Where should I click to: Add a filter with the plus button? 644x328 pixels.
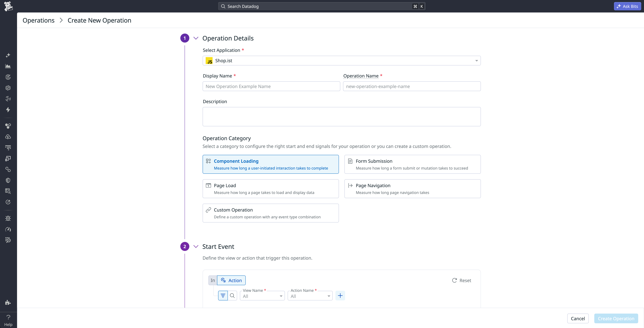coord(340,295)
